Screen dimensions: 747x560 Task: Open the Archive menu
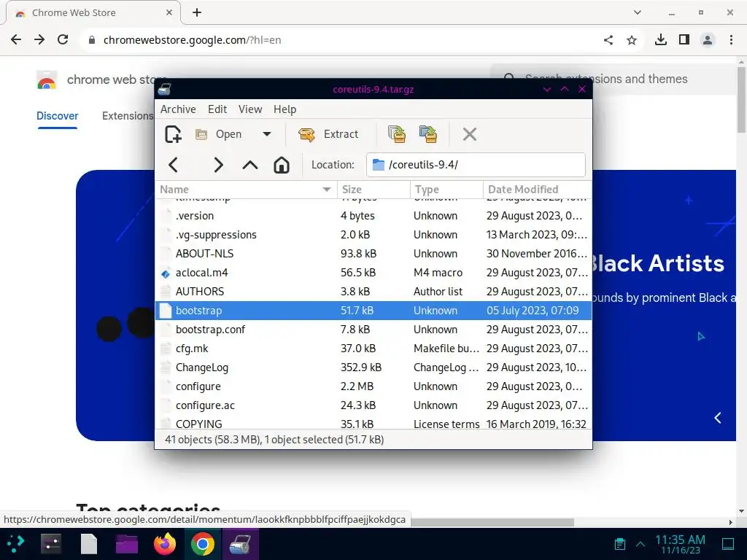pos(178,109)
